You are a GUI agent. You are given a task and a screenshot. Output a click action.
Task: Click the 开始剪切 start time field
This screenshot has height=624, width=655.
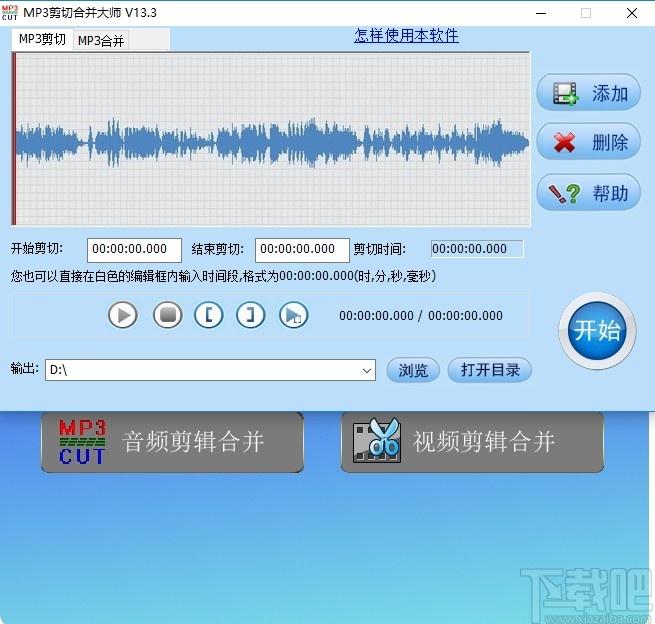coord(134,250)
